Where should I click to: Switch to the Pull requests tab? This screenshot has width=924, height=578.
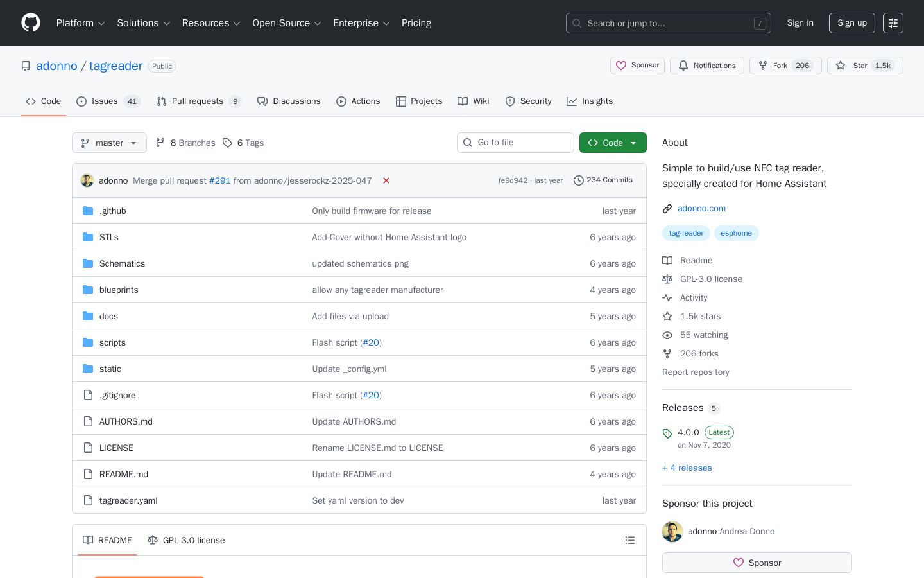[199, 101]
